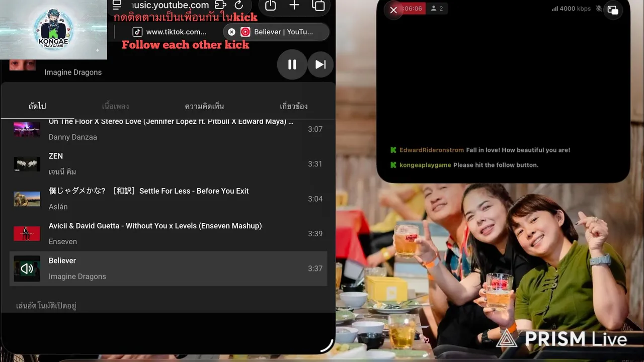
Task: Play On The Floor X Stereo Love track
Action: [168, 129]
